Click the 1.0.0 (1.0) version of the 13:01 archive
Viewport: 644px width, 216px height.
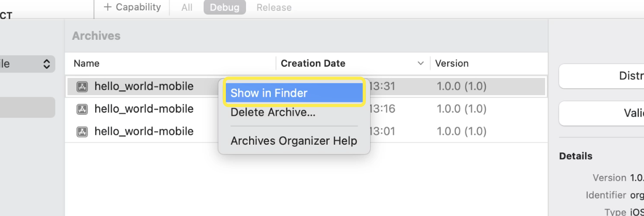(462, 132)
